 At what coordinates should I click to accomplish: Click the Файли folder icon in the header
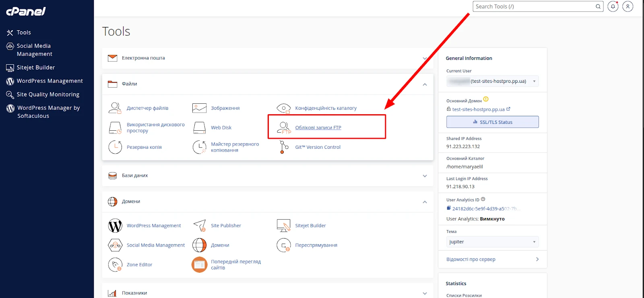[113, 84]
